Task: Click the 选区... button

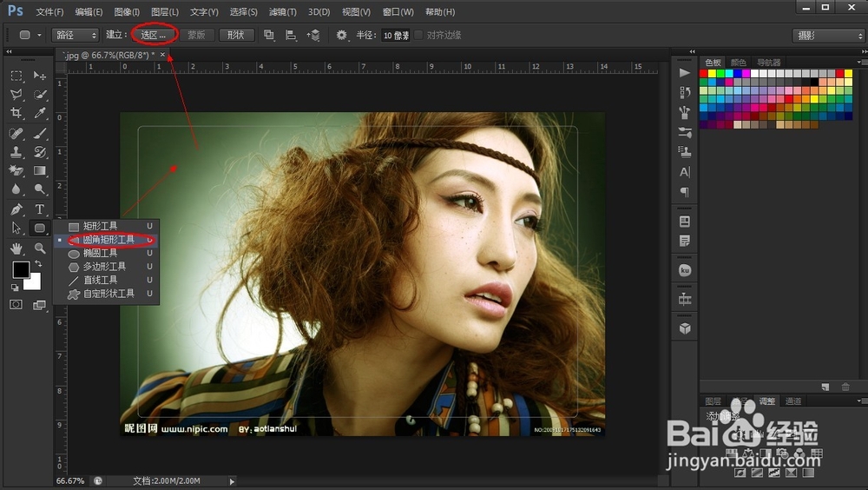Action: [x=155, y=35]
